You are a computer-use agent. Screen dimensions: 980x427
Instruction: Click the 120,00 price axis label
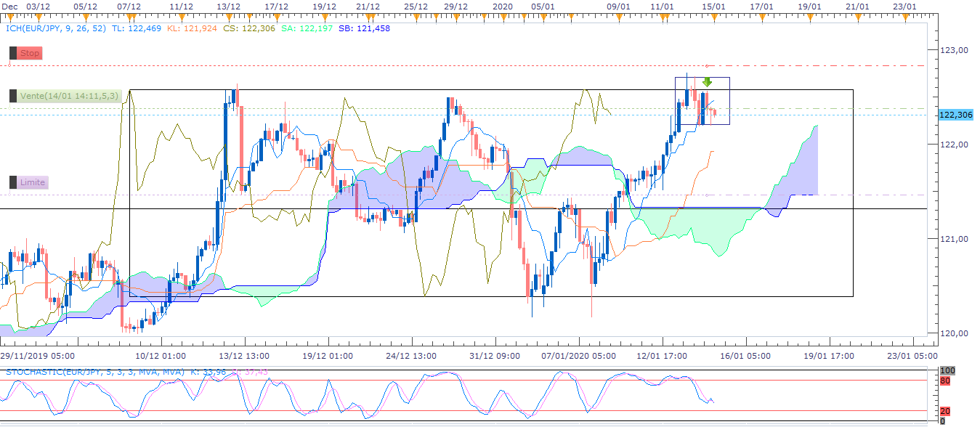click(954, 333)
